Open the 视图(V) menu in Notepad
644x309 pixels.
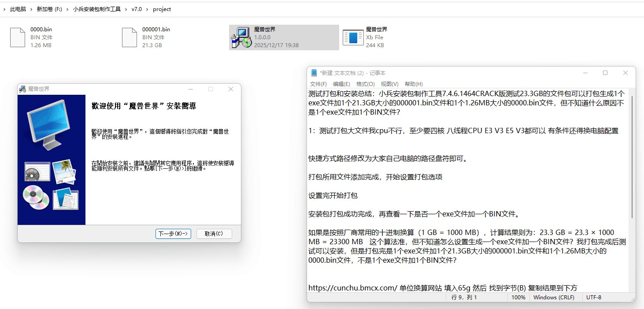click(389, 84)
